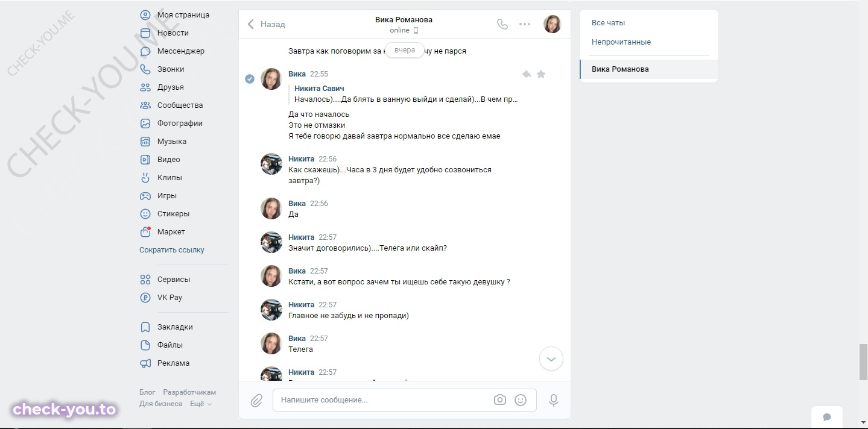Mark Вика's 22:55 message as important star
868x429 pixels.
pos(541,74)
